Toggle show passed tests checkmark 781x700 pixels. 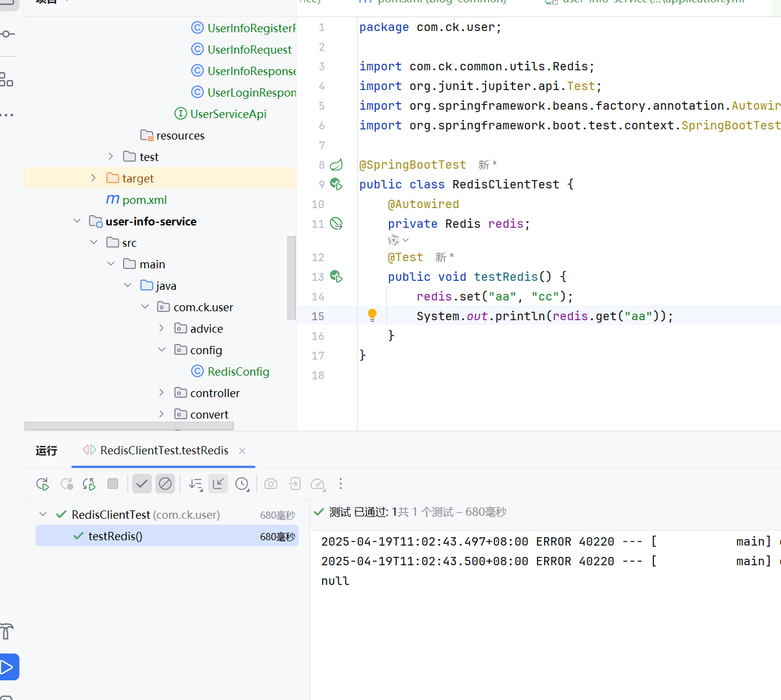click(142, 484)
